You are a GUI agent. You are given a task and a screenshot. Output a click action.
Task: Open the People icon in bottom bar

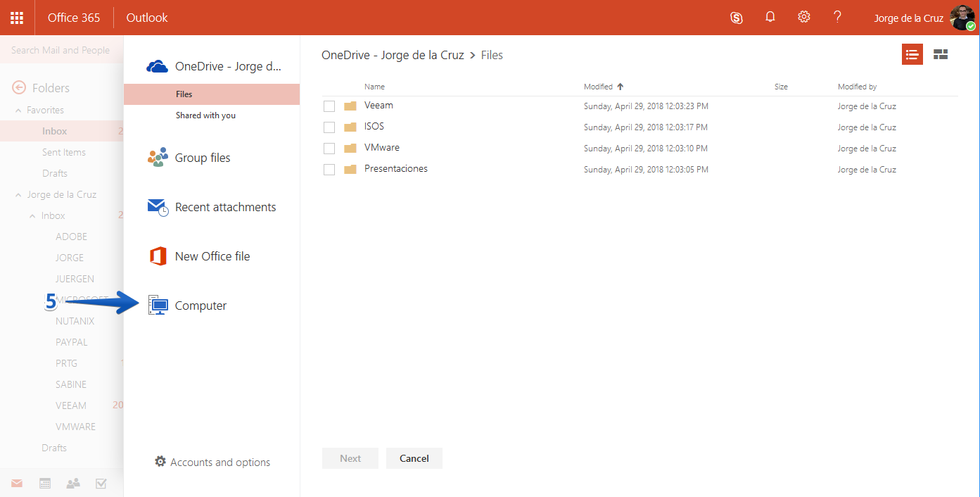tap(73, 483)
